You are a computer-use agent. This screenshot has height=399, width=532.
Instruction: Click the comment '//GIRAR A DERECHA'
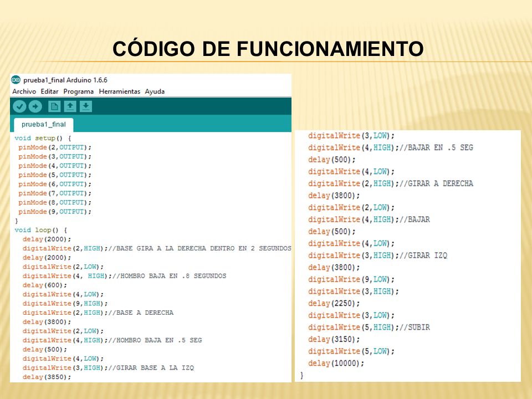(436, 183)
